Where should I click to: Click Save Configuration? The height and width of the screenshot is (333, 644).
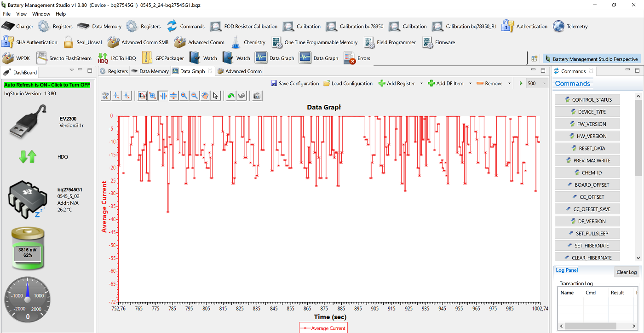pyautogui.click(x=295, y=83)
